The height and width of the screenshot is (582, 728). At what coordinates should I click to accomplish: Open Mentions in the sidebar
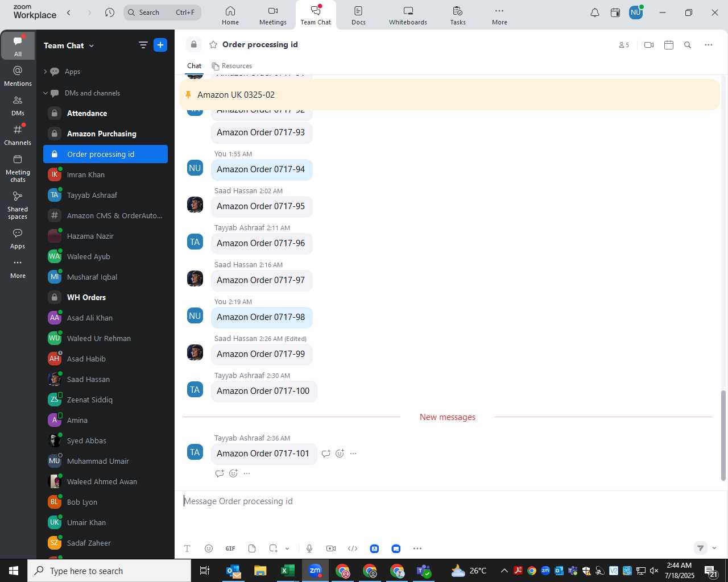coord(18,76)
